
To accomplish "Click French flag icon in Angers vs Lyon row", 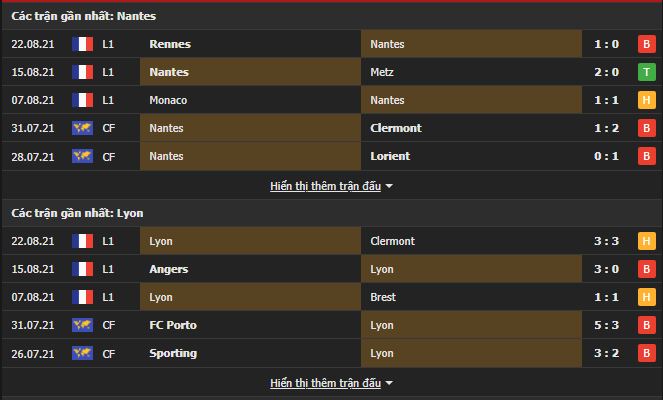I will pyautogui.click(x=82, y=269).
